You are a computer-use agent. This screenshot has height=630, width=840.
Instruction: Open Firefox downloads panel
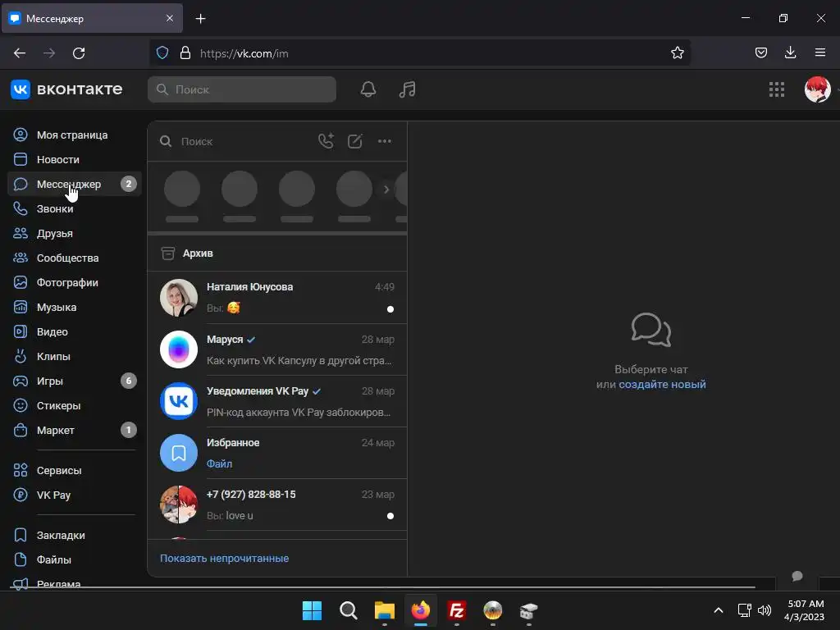pyautogui.click(x=790, y=52)
